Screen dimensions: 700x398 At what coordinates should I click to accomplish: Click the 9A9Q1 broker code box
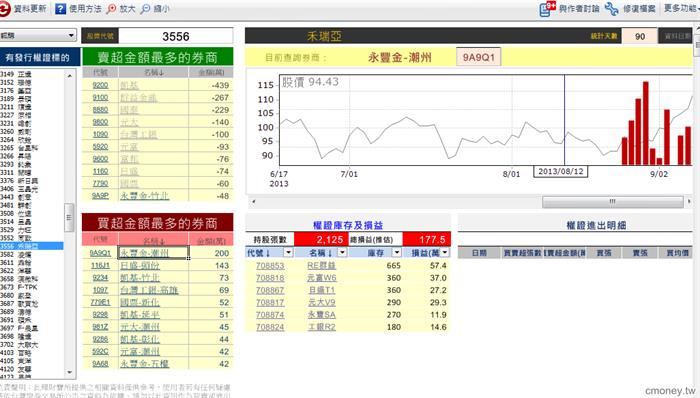point(478,57)
